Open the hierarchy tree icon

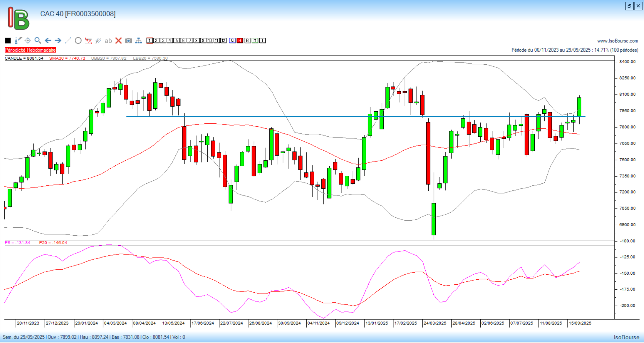click(x=139, y=41)
